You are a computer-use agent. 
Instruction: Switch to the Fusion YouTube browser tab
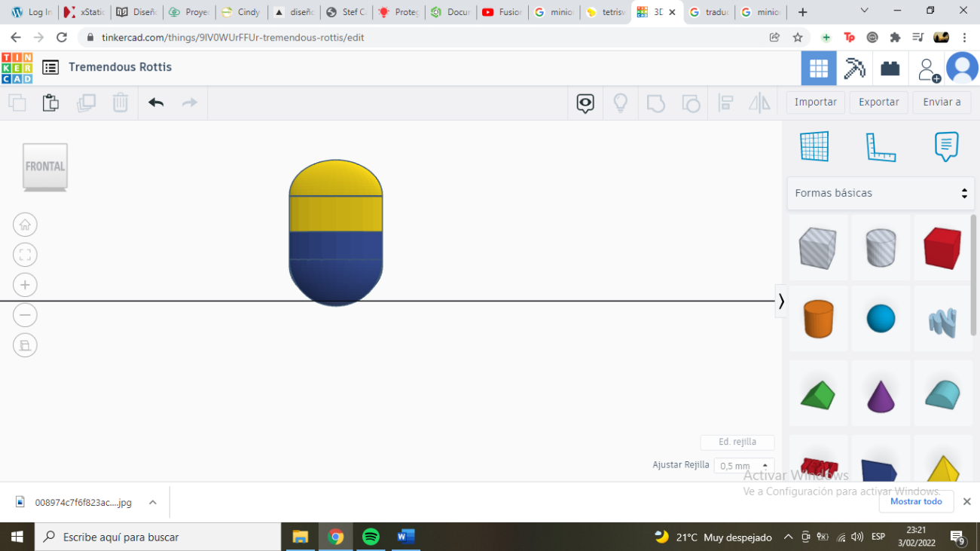tap(502, 12)
